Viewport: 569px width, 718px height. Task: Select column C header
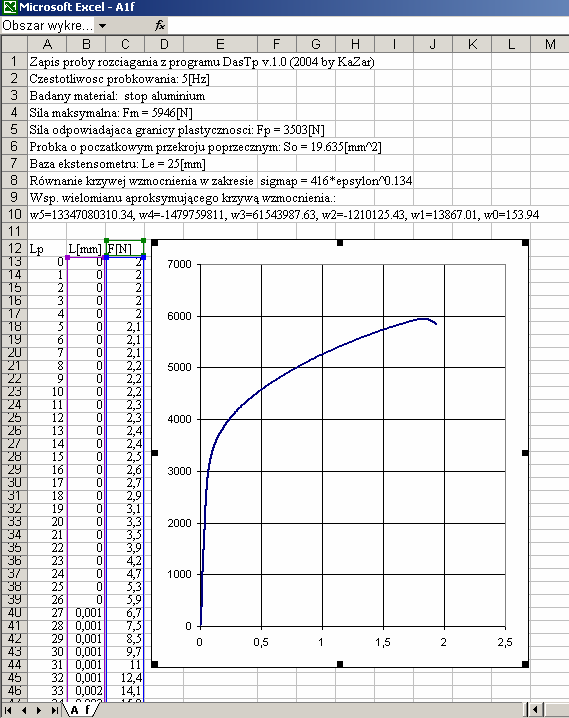click(125, 44)
